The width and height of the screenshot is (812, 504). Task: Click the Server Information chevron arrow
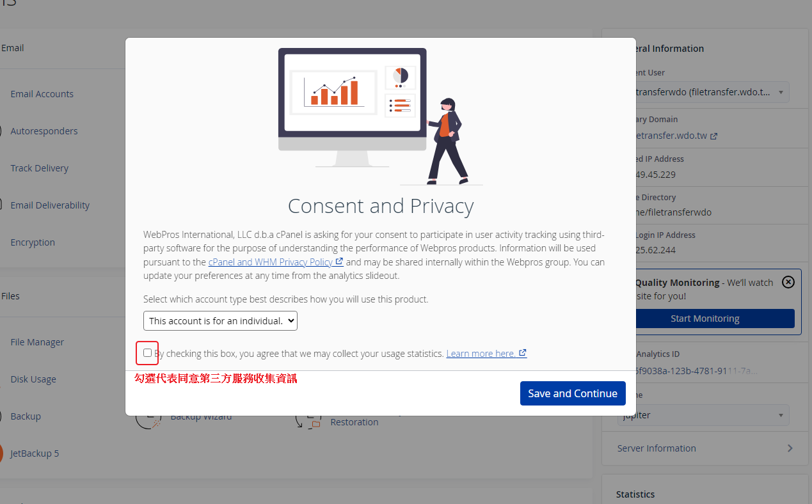[x=790, y=448]
